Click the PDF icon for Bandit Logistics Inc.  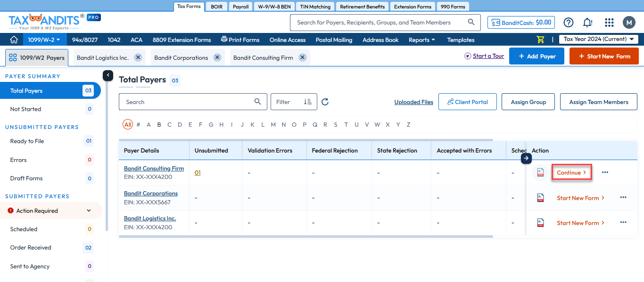pyautogui.click(x=541, y=223)
